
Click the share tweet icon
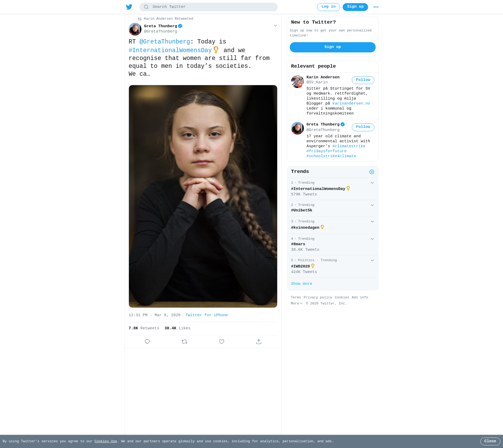coord(259,342)
